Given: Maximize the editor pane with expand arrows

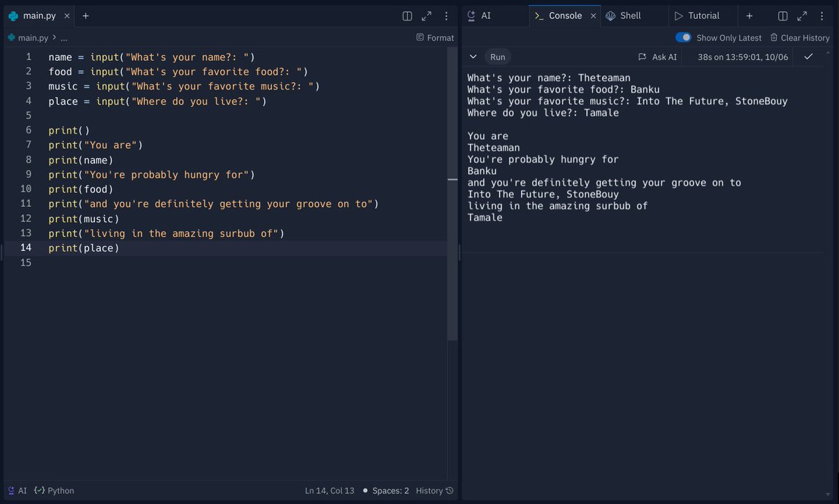Looking at the screenshot, I should pyautogui.click(x=426, y=15).
